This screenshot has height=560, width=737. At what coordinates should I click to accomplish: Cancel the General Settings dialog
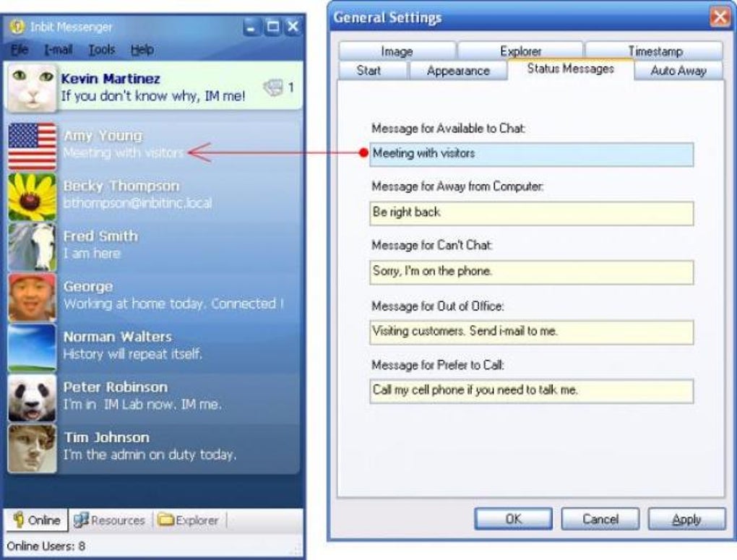click(600, 519)
